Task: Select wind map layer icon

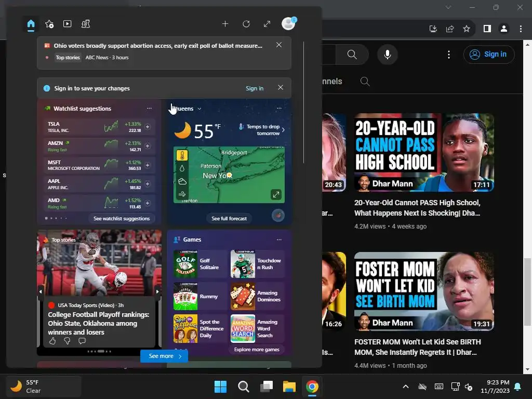Action: coord(182,194)
